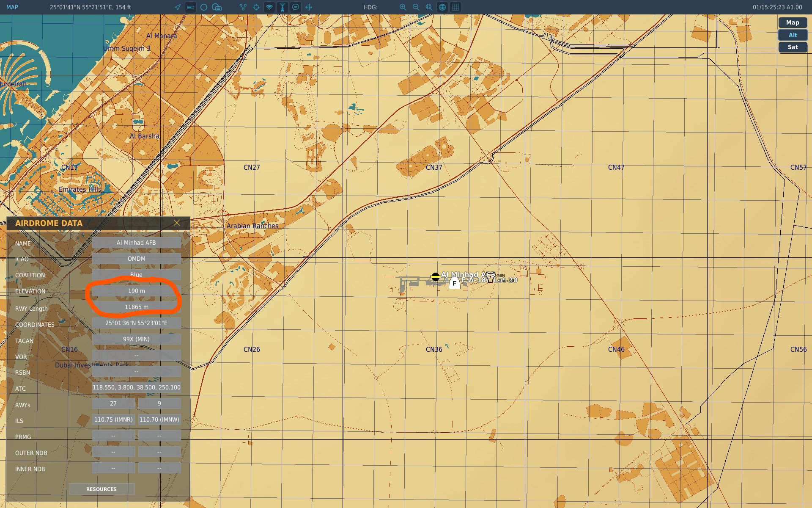Open the RESOURCES button
The width and height of the screenshot is (812, 508).
pos(101,489)
